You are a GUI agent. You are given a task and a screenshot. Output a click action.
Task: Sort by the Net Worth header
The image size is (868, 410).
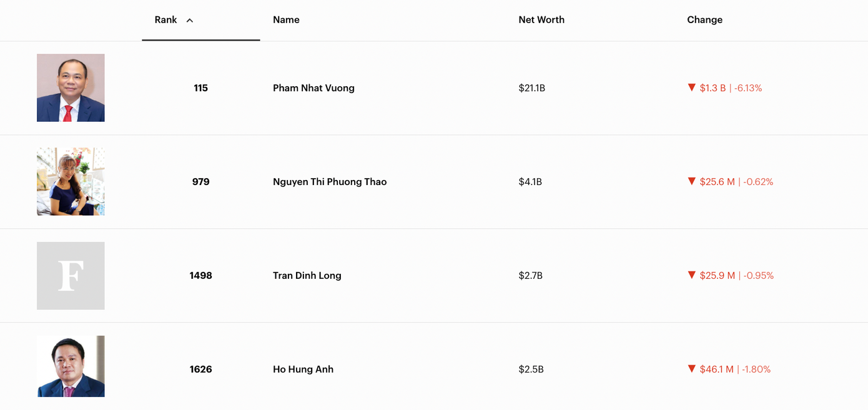(541, 20)
